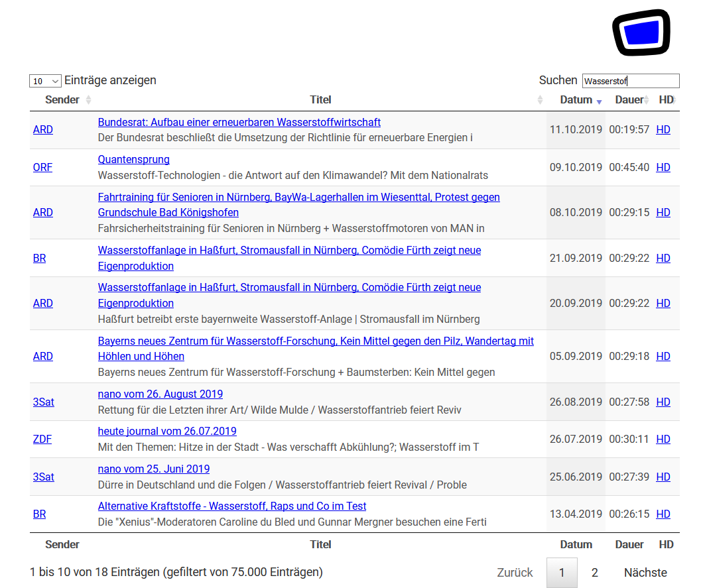705x588 pixels.
Task: Click ARD sender in the 08.10.2019 row
Action: pyautogui.click(x=42, y=212)
